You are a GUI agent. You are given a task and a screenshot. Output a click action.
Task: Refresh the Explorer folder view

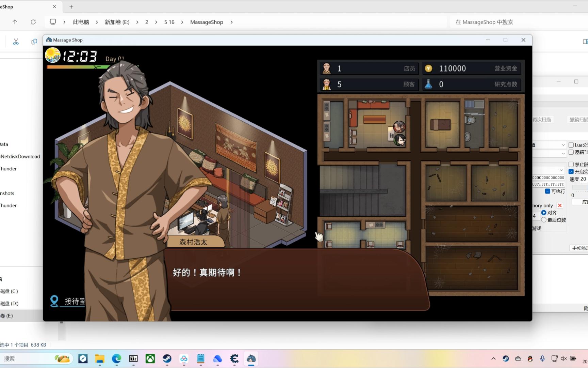coord(33,22)
